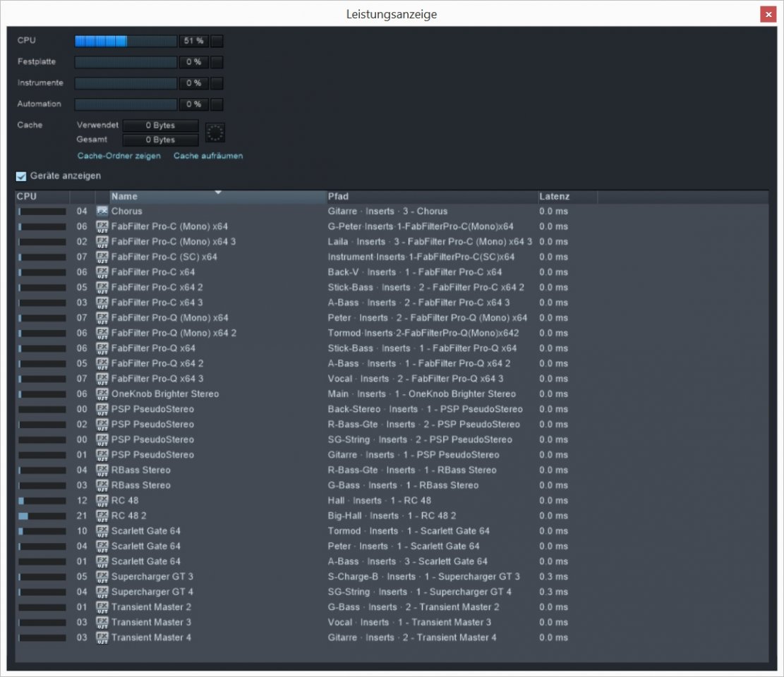This screenshot has height=677, width=784.
Task: Click the Gesamt cache value field
Action: (160, 140)
